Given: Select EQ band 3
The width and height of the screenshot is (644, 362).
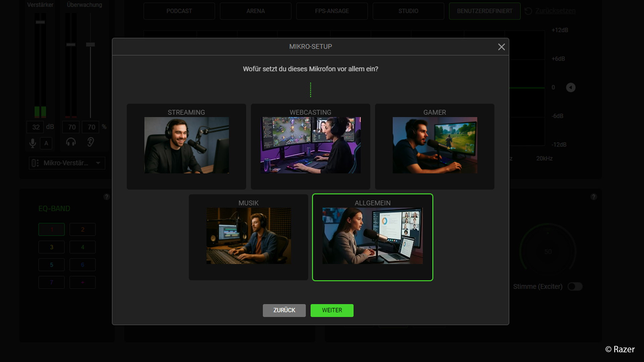Looking at the screenshot, I should 52,247.
